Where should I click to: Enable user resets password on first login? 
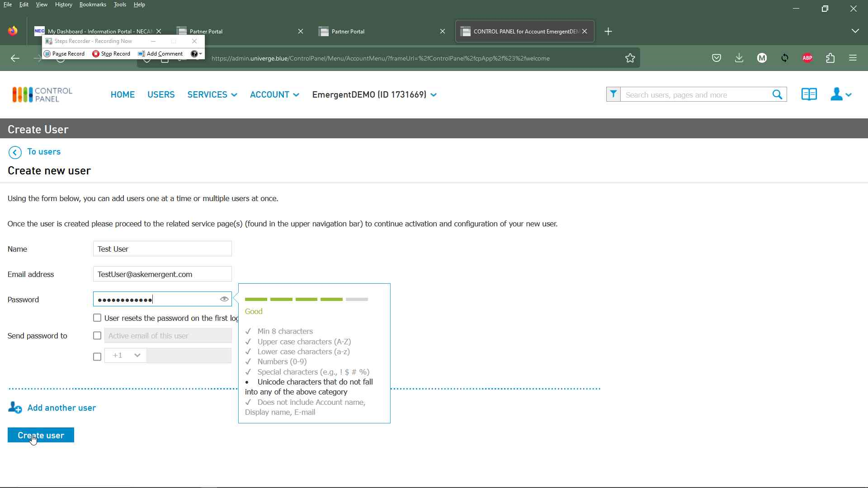click(97, 318)
